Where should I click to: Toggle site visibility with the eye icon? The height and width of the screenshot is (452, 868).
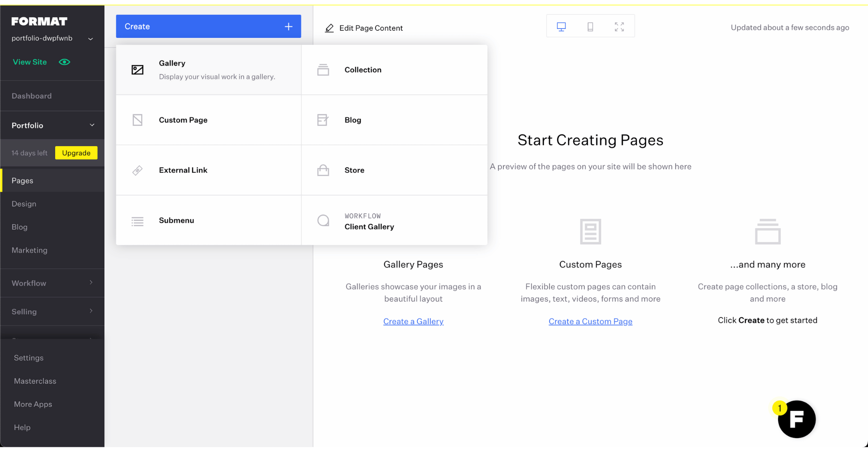64,62
